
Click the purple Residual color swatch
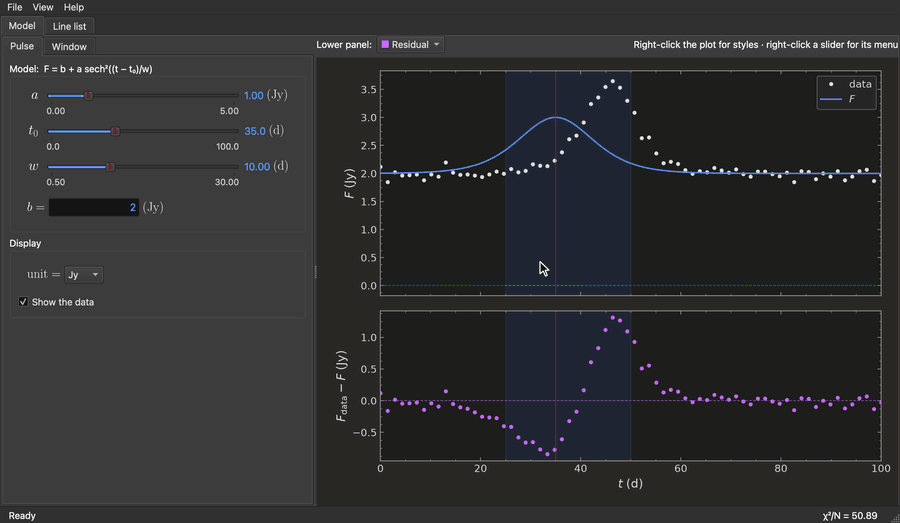click(x=385, y=44)
